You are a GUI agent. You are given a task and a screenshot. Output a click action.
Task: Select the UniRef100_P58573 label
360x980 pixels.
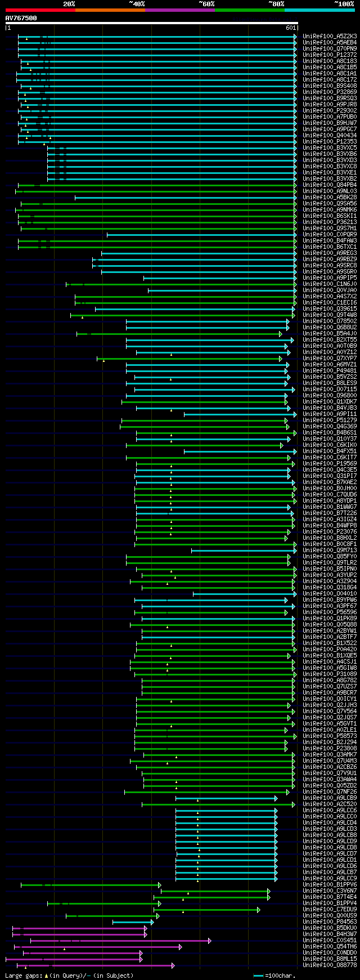[330, 736]
